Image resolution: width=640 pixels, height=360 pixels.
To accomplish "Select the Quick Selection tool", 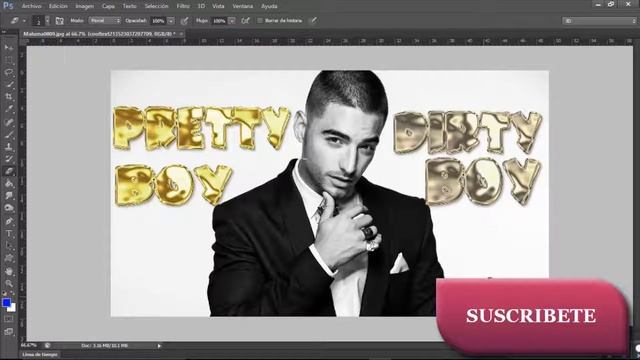I will click(x=9, y=84).
